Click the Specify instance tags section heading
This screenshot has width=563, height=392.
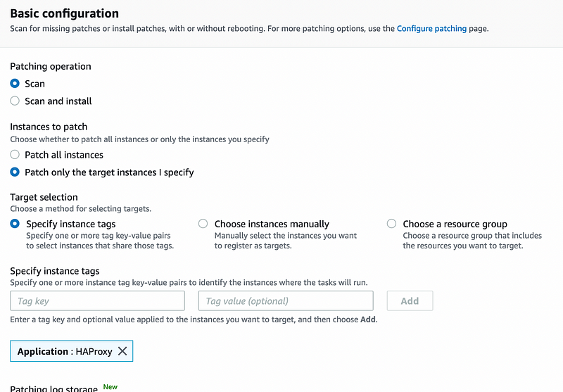click(x=55, y=271)
